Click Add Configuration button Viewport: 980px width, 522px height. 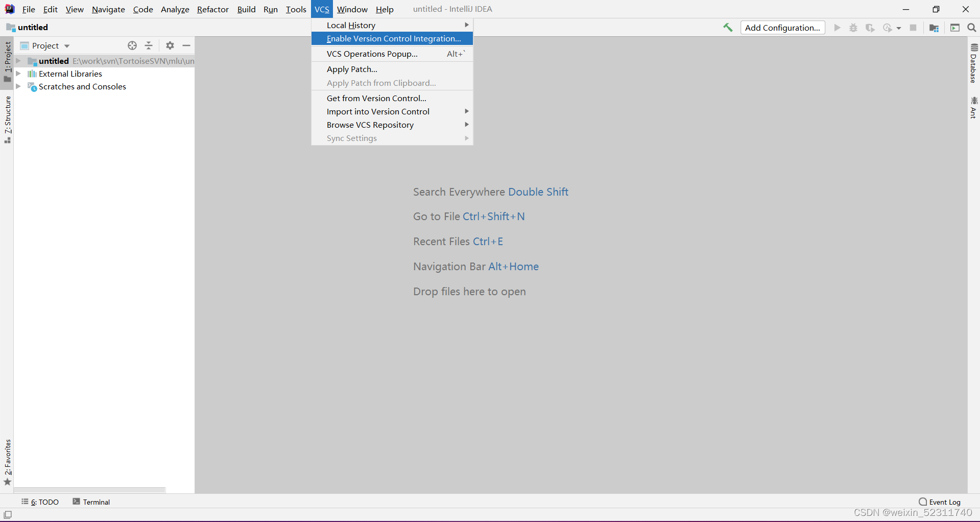tap(782, 28)
